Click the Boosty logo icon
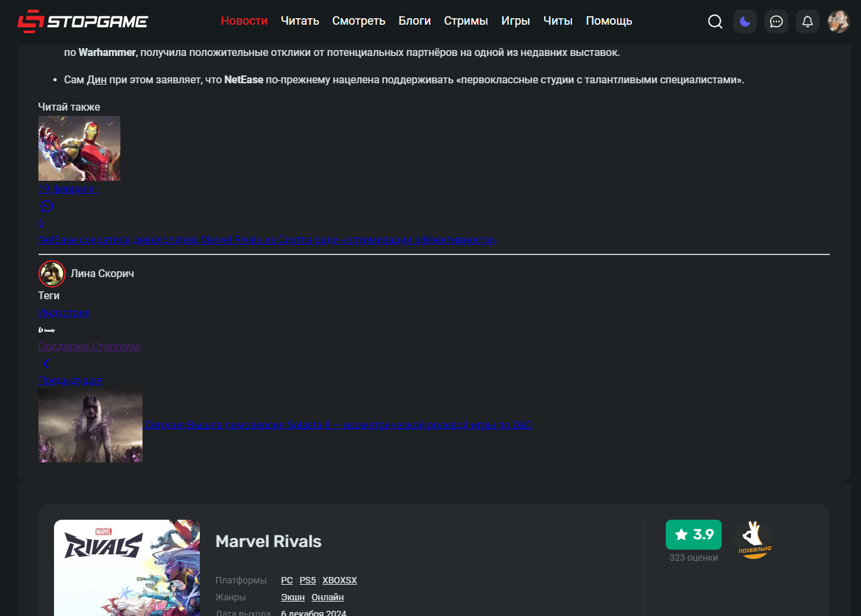Image resolution: width=861 pixels, height=616 pixels. [47, 330]
